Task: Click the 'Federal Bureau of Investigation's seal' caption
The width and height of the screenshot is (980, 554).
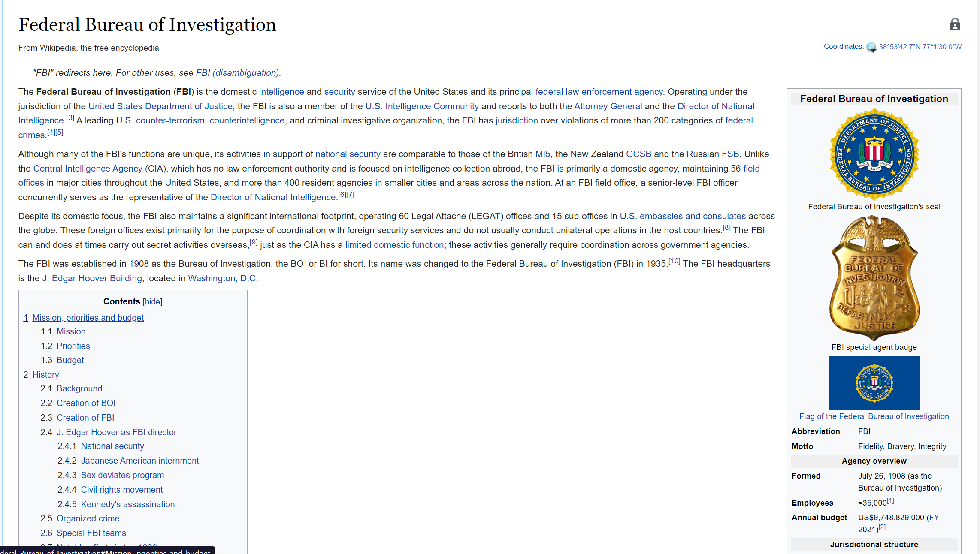Action: click(x=874, y=207)
